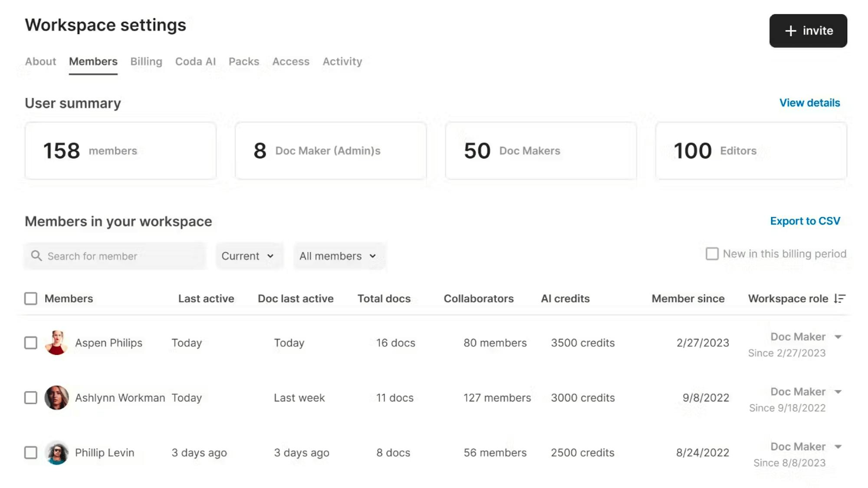Check the box for Aspen Philips
The width and height of the screenshot is (868, 488).
click(31, 343)
